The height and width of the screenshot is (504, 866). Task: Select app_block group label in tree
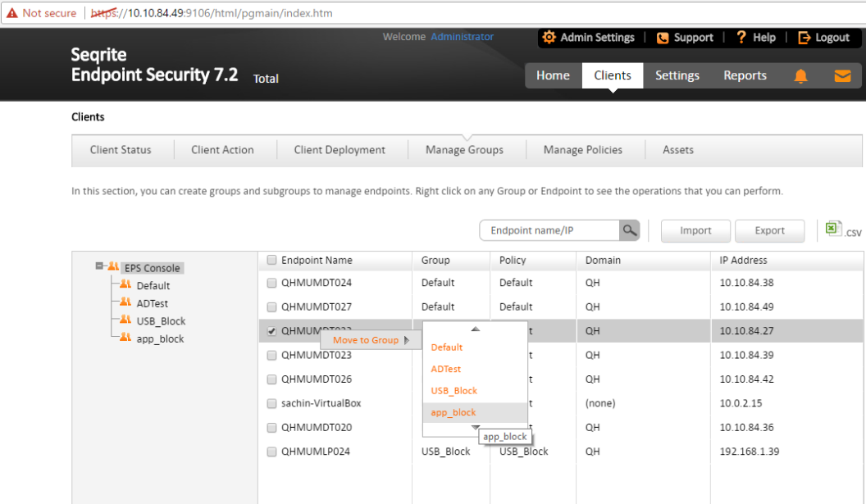click(x=160, y=338)
